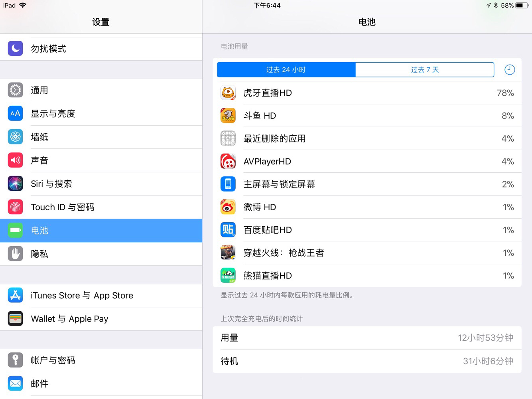Image resolution: width=532 pixels, height=399 pixels.
Task: Tap the 微博 HD app icon
Action: coord(228,207)
